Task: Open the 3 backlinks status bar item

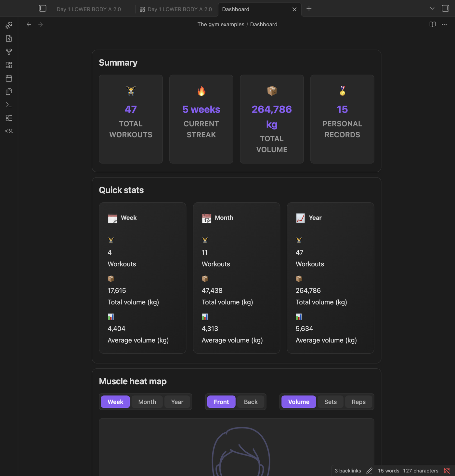Action: click(x=348, y=470)
